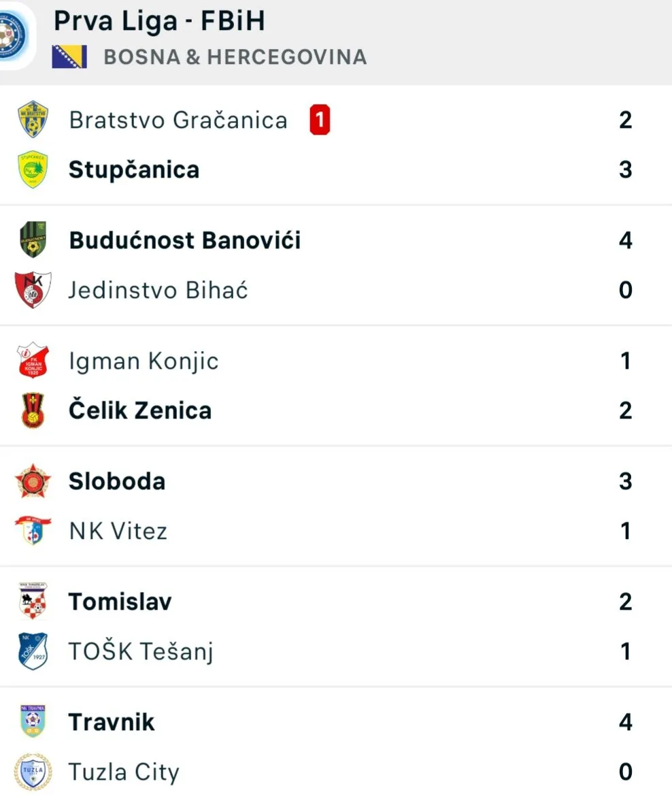Viewport: 672px width, 803px height.
Task: Tap the Sloboda club crest
Action: [x=33, y=481]
